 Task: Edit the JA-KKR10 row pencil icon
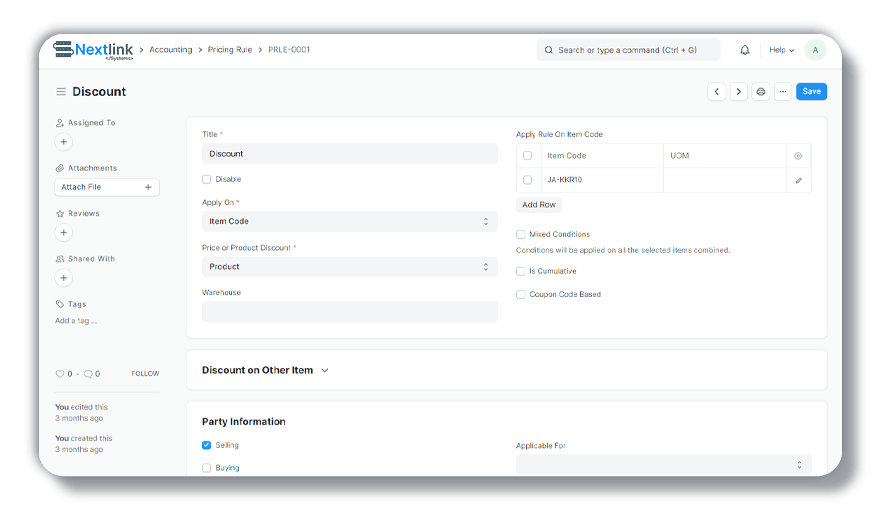(x=798, y=180)
